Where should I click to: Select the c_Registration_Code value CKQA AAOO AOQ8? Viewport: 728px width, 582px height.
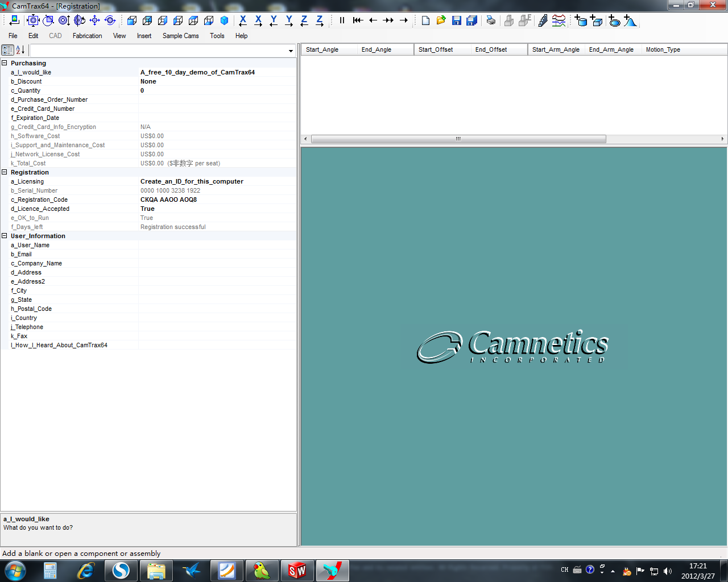click(169, 199)
